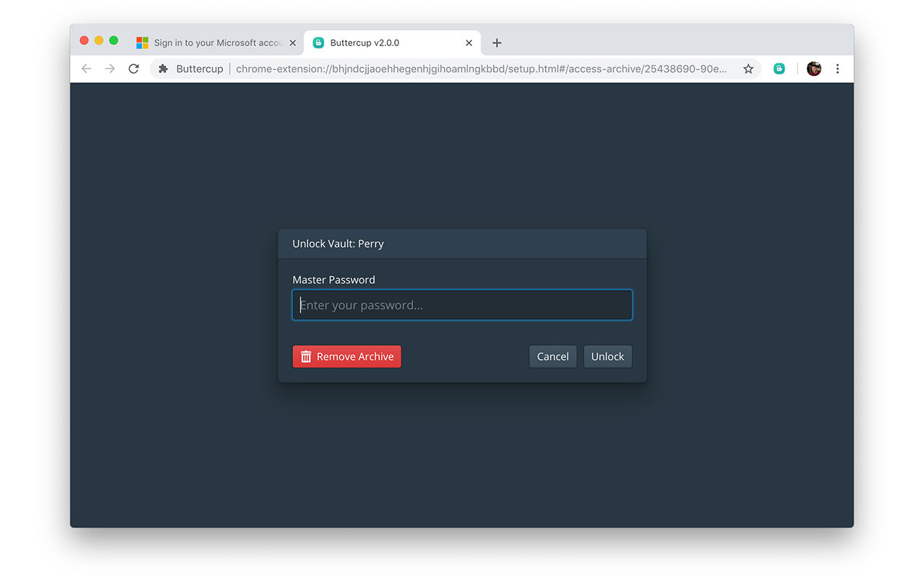
Task: Switch to the Microsoft account sign-in tab
Action: click(217, 43)
